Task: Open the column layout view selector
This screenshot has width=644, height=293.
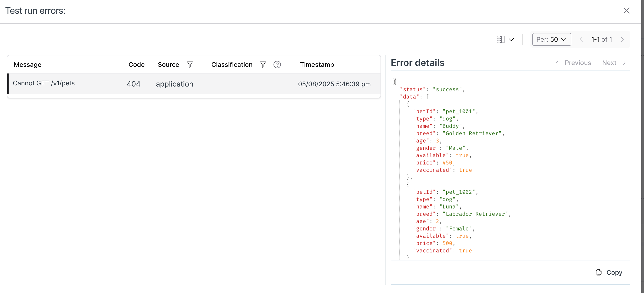Action: (x=505, y=39)
